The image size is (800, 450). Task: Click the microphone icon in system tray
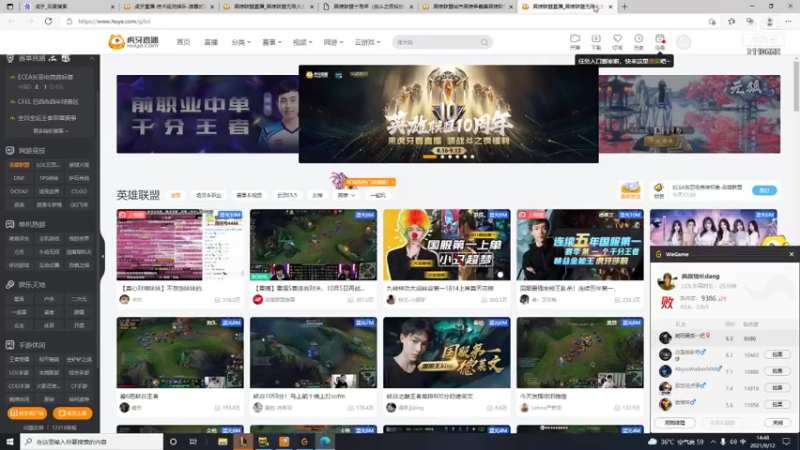tap(723, 441)
